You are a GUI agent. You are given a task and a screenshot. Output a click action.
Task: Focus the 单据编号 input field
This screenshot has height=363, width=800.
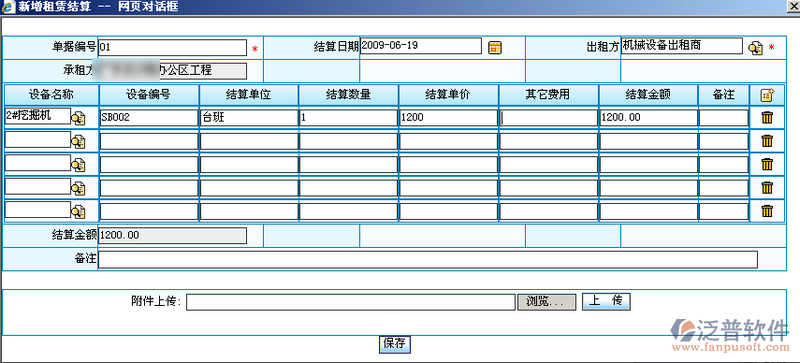[x=172, y=47]
